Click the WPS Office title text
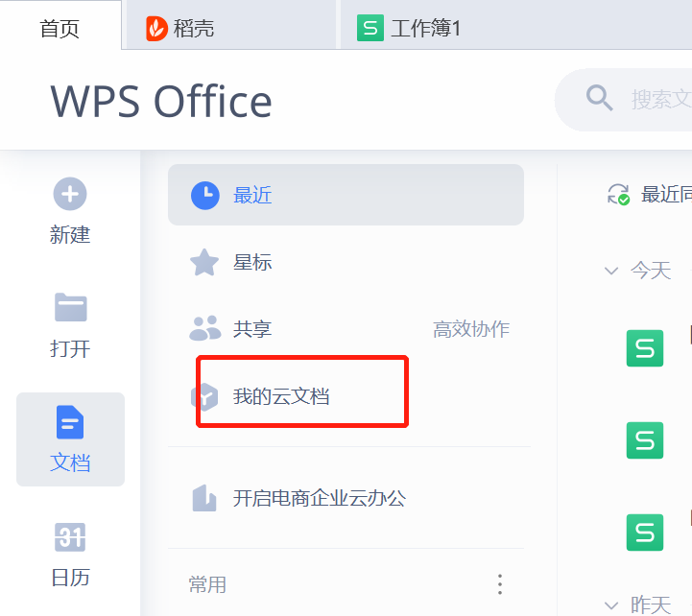The image size is (692, 616). coord(161,102)
